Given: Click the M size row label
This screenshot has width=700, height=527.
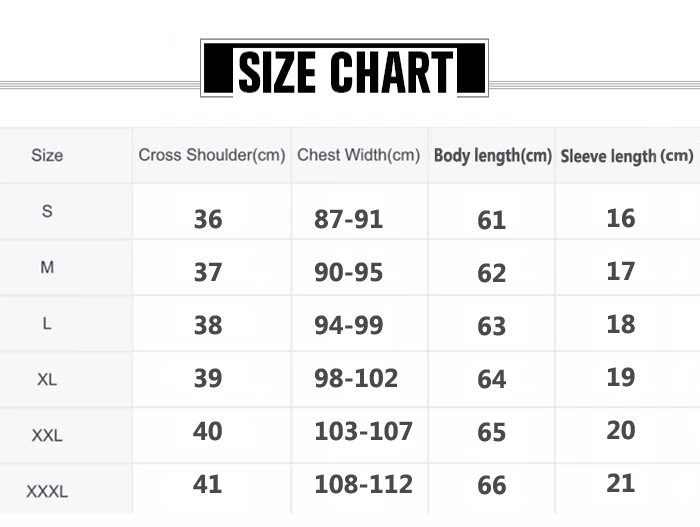Looking at the screenshot, I should pyautogui.click(x=47, y=267).
